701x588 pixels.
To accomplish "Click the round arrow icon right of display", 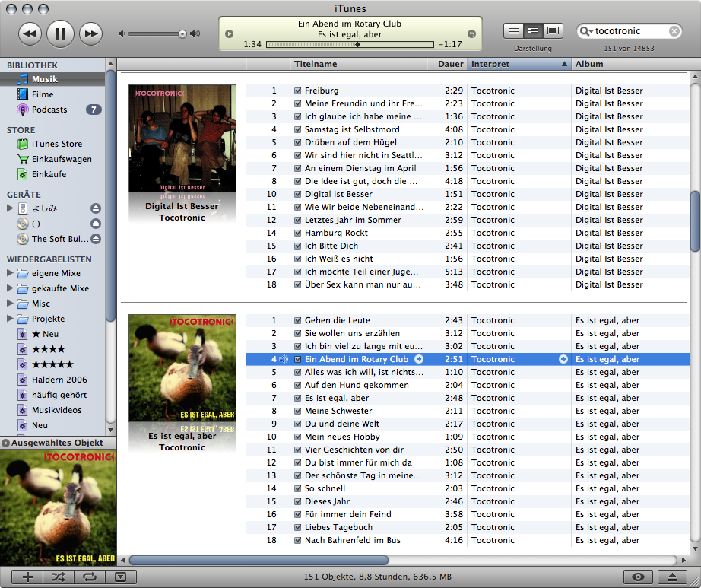I will click(x=471, y=33).
